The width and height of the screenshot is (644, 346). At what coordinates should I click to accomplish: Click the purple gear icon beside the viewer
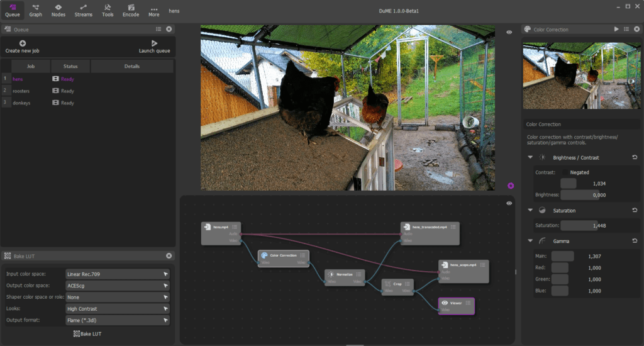pos(511,186)
